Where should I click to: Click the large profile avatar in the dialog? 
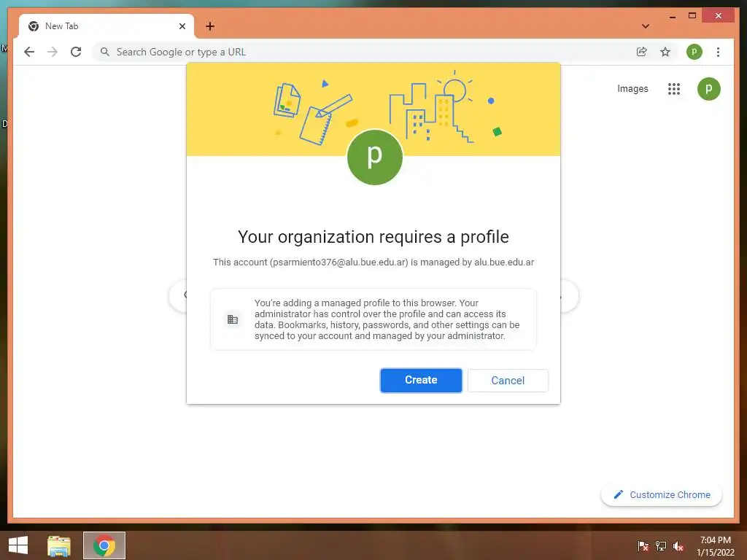point(375,157)
